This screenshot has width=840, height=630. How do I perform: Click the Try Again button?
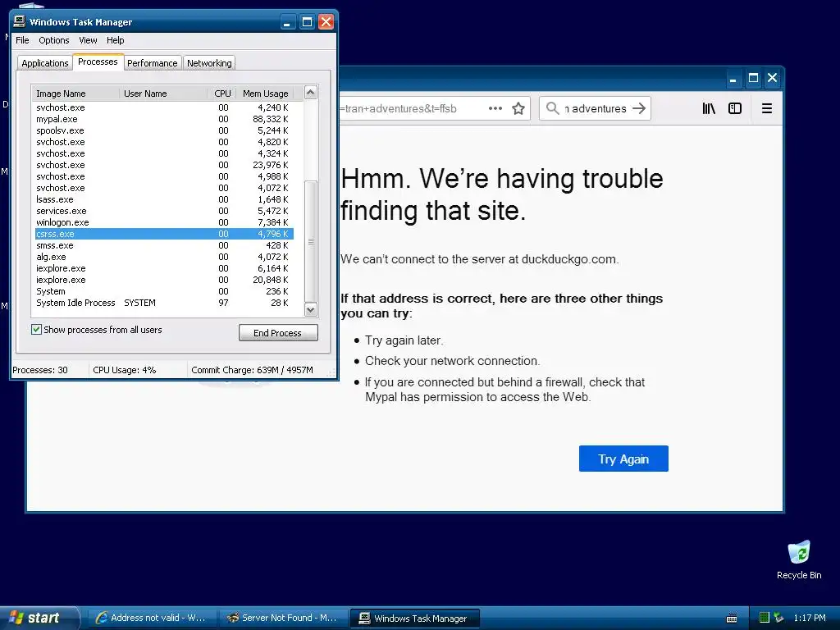click(623, 459)
